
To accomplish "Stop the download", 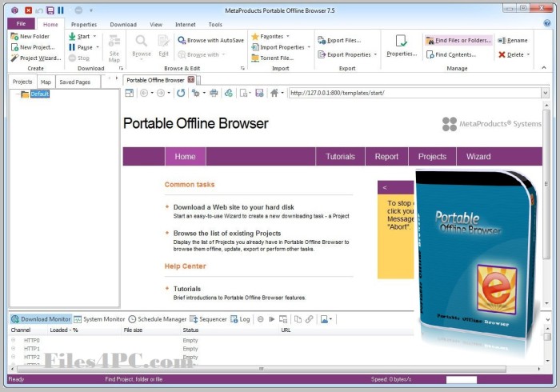I will tap(79, 58).
